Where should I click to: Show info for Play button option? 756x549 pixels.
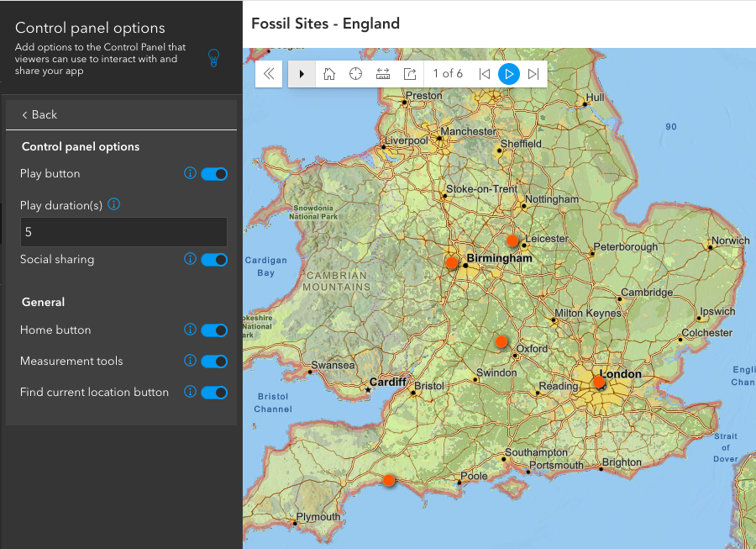(190, 172)
